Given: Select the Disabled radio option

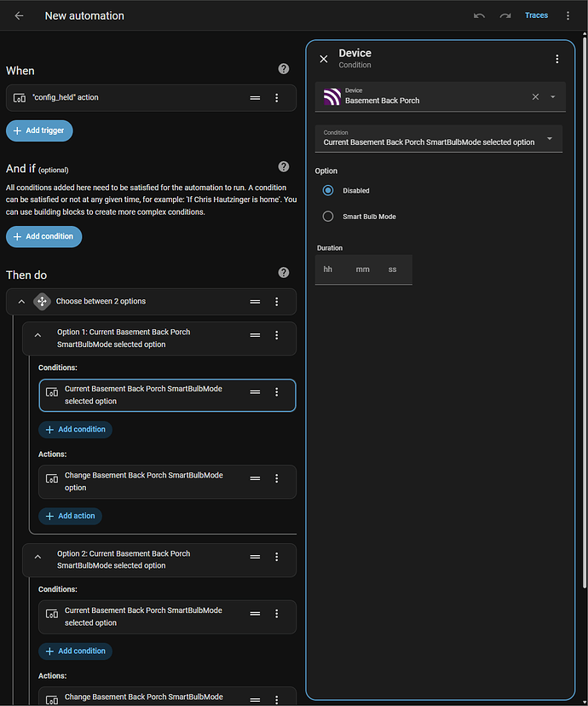Looking at the screenshot, I should [x=328, y=190].
